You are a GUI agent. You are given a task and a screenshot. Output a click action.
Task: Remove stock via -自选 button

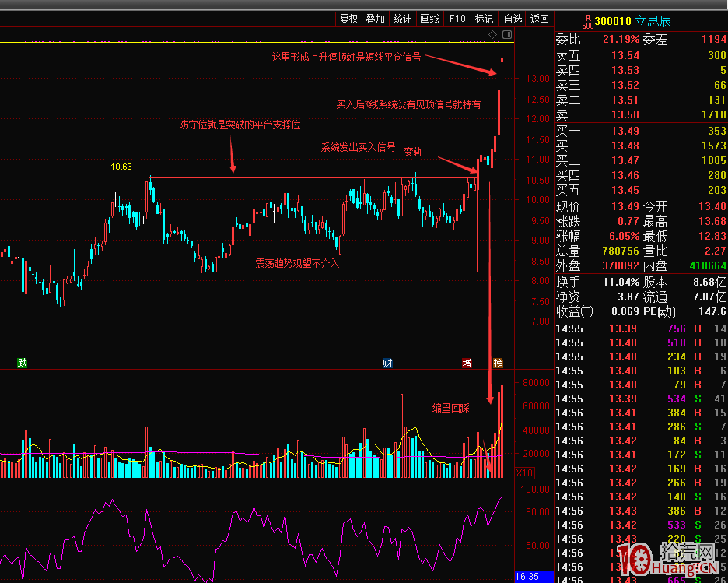click(512, 19)
